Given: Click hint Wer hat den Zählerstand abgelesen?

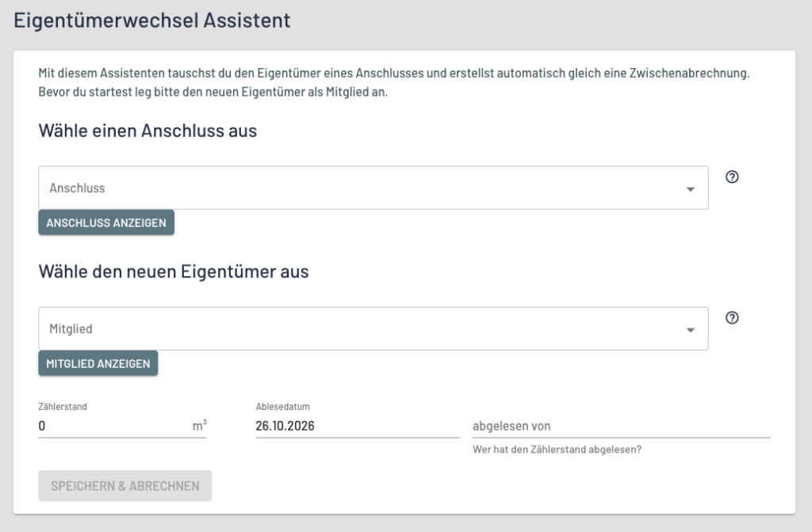Looking at the screenshot, I should (557, 450).
